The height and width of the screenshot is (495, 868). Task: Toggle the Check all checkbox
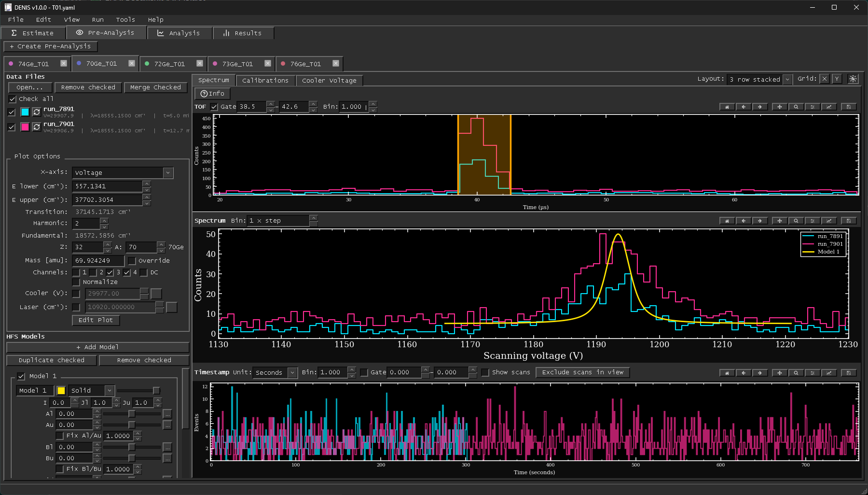click(x=13, y=99)
